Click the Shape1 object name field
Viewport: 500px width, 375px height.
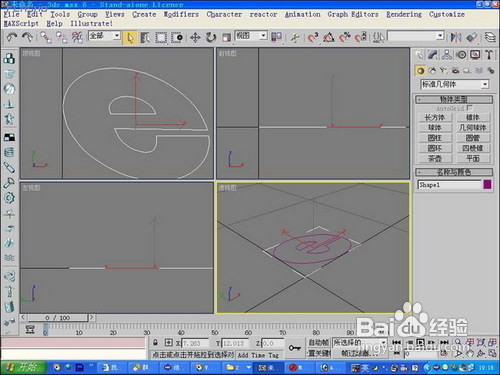point(449,185)
